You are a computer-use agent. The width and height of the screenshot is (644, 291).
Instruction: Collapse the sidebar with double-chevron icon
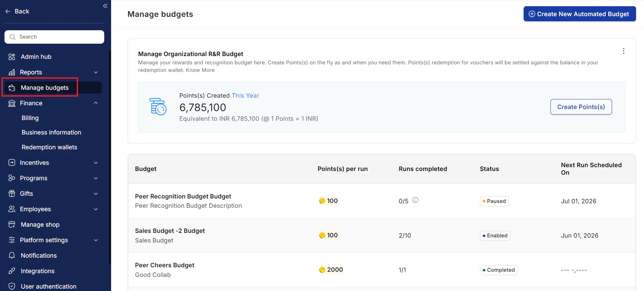point(105,6)
